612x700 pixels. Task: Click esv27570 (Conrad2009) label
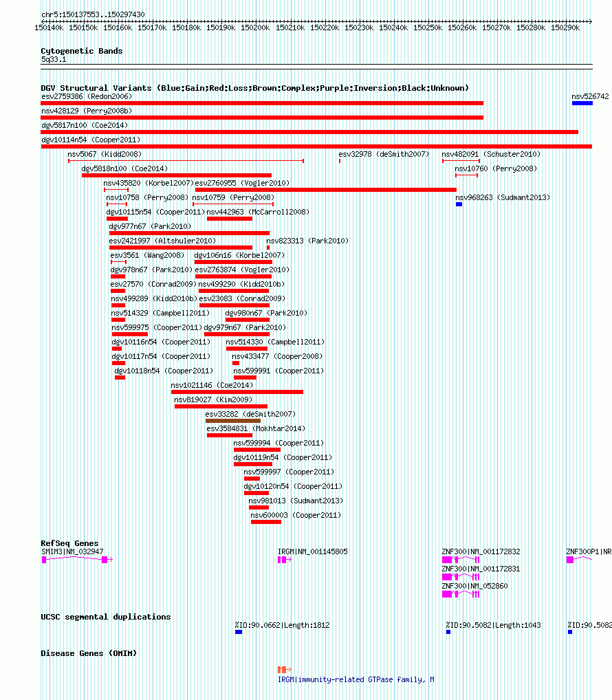pyautogui.click(x=153, y=284)
